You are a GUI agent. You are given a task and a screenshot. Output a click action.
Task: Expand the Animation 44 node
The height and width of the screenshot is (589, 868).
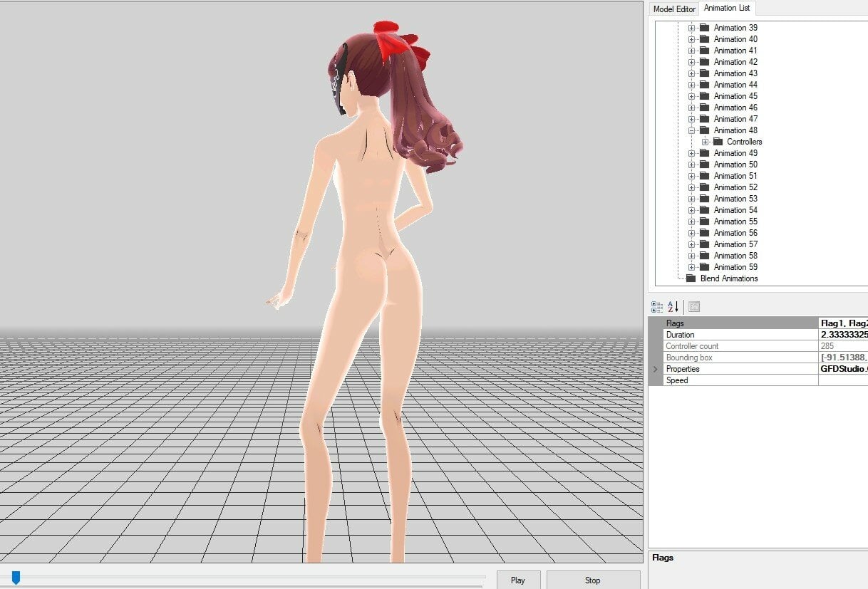[691, 85]
